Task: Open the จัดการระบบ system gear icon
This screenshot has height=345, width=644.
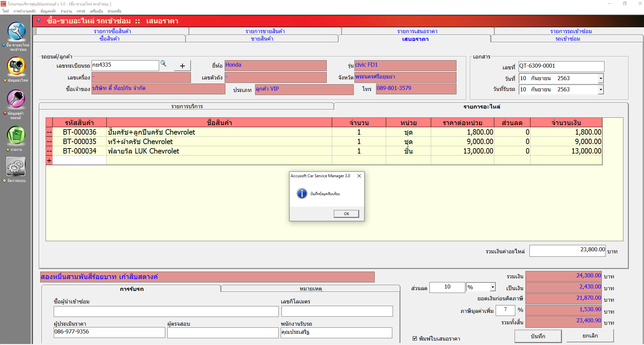Action: click(x=16, y=167)
